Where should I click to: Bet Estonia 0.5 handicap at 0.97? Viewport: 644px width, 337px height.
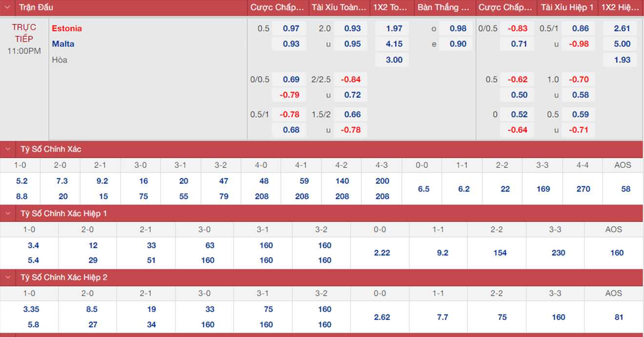(291, 29)
